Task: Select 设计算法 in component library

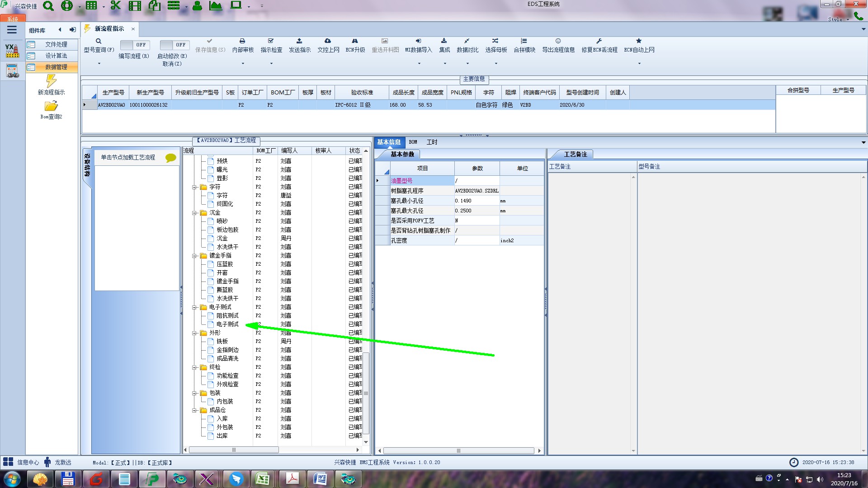Action: click(52, 56)
